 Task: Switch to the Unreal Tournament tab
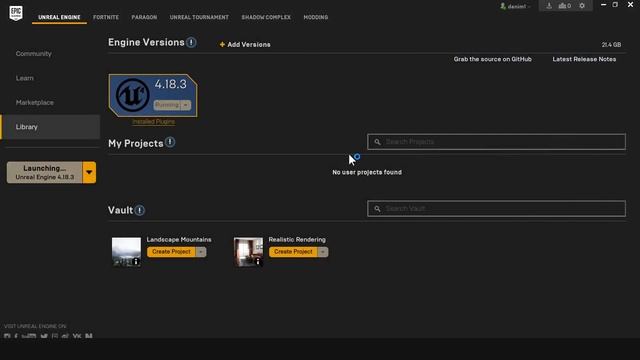199,17
